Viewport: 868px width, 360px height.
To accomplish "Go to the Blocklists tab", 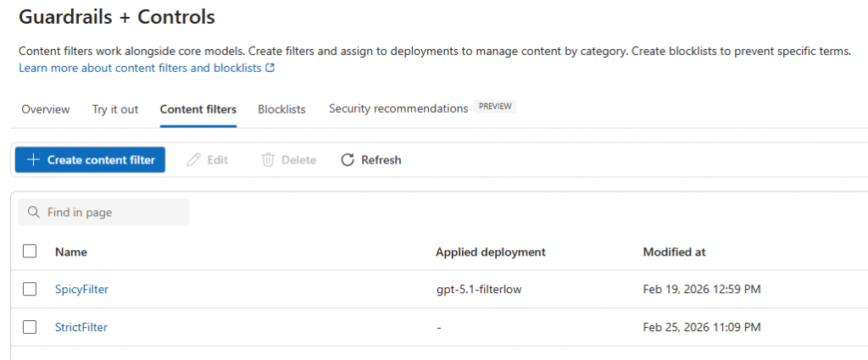I will [281, 109].
